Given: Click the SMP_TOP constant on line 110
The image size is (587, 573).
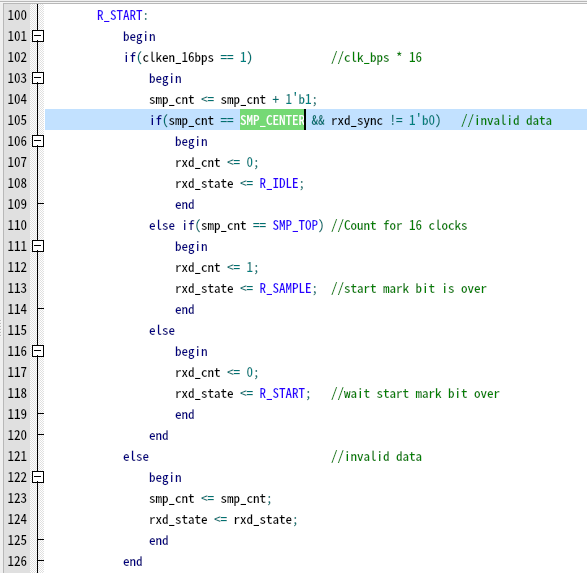Looking at the screenshot, I should point(295,226).
